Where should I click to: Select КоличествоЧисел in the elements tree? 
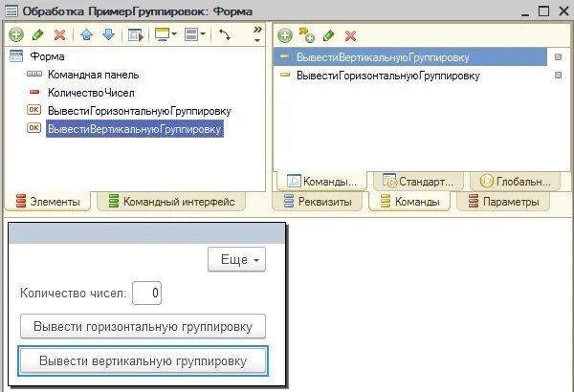(91, 93)
